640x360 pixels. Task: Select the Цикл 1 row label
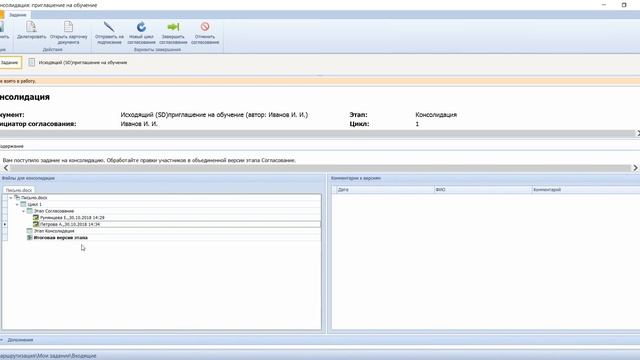click(35, 204)
